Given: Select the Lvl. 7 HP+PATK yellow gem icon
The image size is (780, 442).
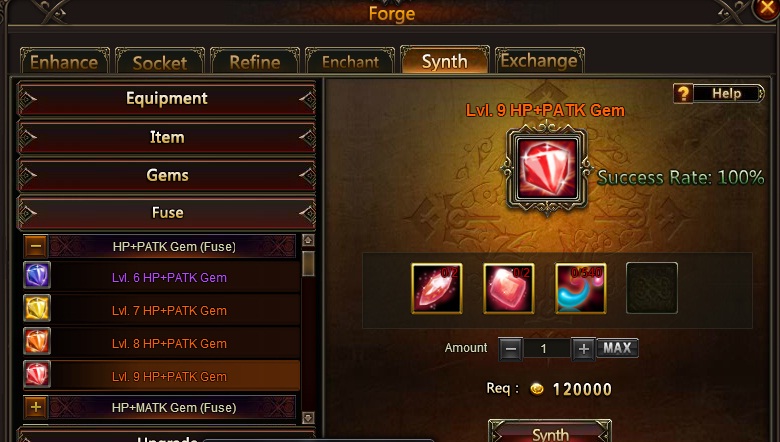Looking at the screenshot, I should coord(37,308).
